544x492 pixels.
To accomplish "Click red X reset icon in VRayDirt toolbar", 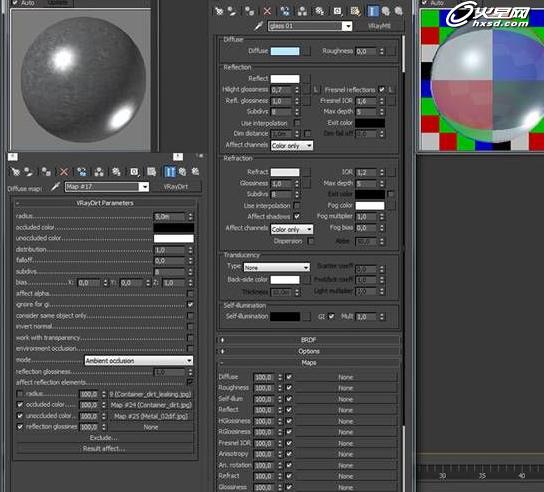I will pyautogui.click(x=64, y=172).
